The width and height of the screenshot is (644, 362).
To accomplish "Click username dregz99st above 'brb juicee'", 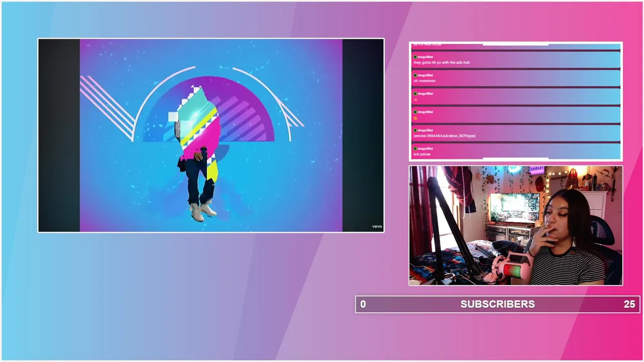I will [x=425, y=148].
